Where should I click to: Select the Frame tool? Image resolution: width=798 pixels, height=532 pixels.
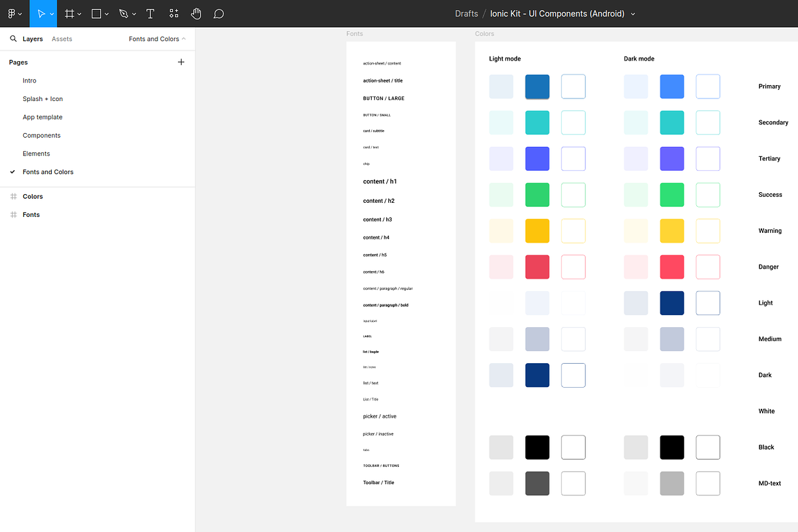(x=68, y=13)
